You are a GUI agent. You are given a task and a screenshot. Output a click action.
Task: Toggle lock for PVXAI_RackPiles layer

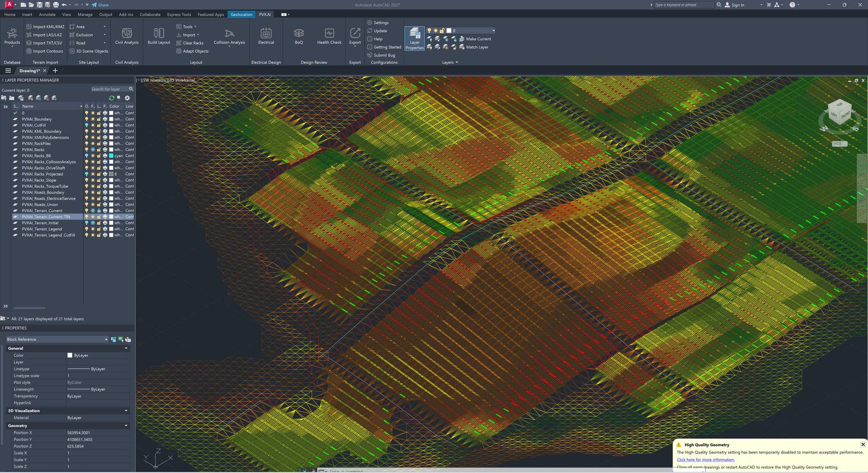pos(99,144)
